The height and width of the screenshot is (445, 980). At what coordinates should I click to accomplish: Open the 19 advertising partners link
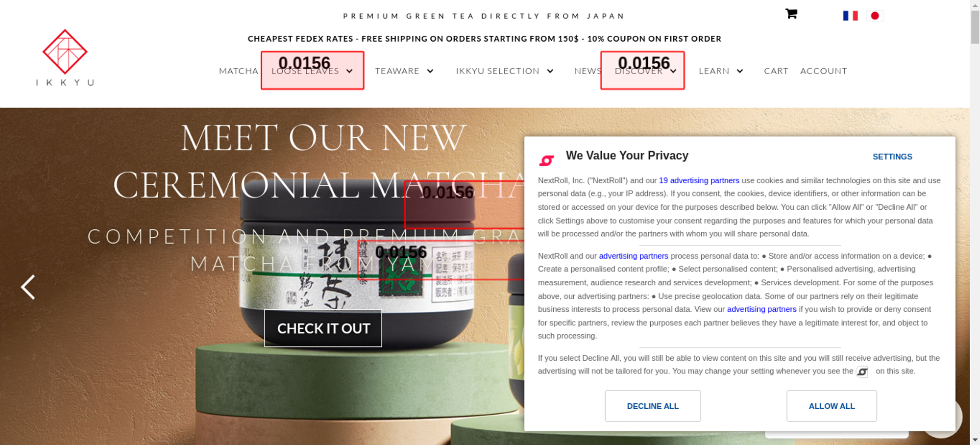coord(699,180)
